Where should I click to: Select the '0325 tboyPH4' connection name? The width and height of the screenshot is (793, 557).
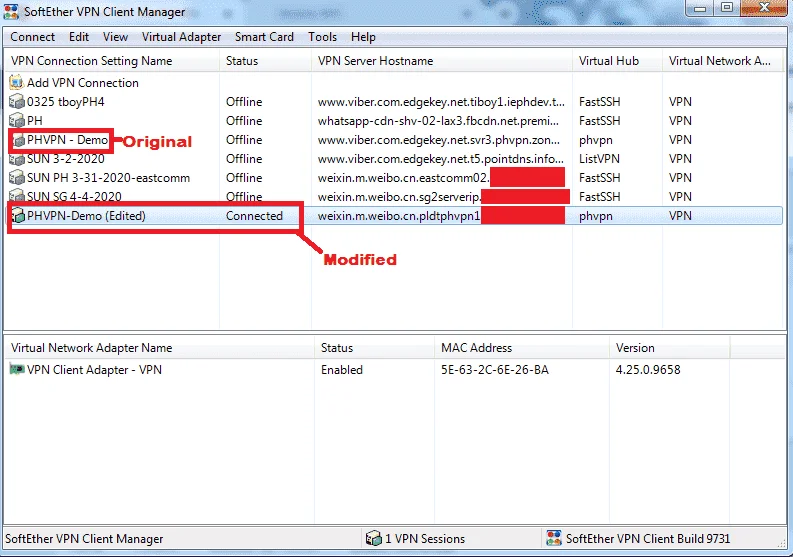[66, 102]
